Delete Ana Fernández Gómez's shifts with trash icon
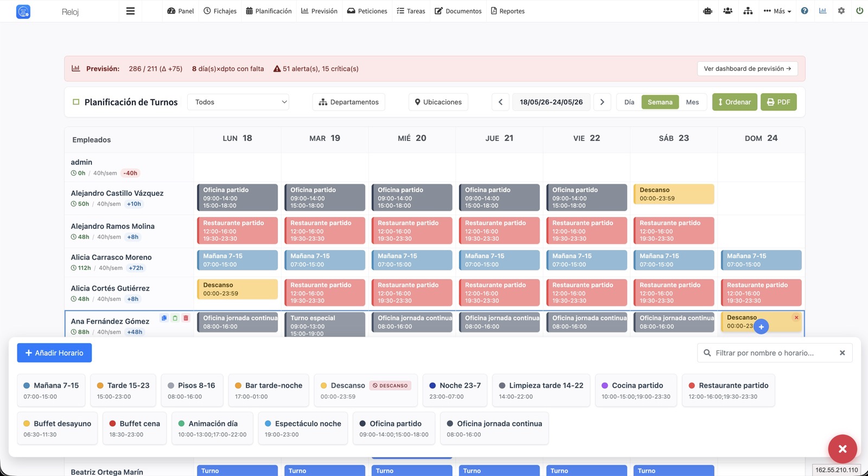 [x=186, y=318]
